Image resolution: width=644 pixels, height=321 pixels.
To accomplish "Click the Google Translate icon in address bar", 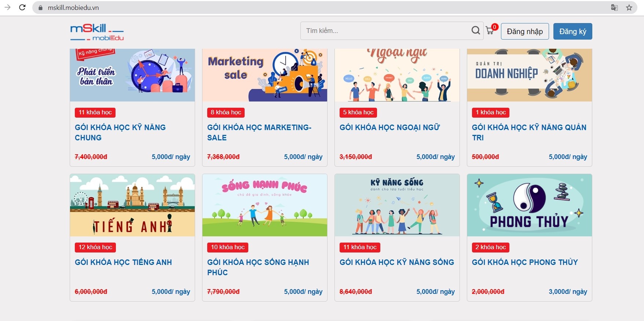I will click(614, 7).
